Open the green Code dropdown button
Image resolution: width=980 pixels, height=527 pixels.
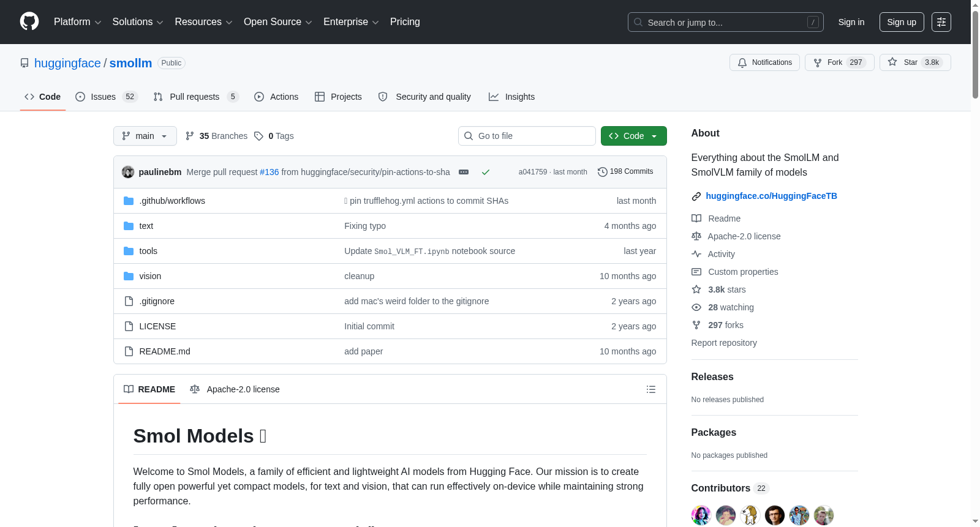click(634, 136)
